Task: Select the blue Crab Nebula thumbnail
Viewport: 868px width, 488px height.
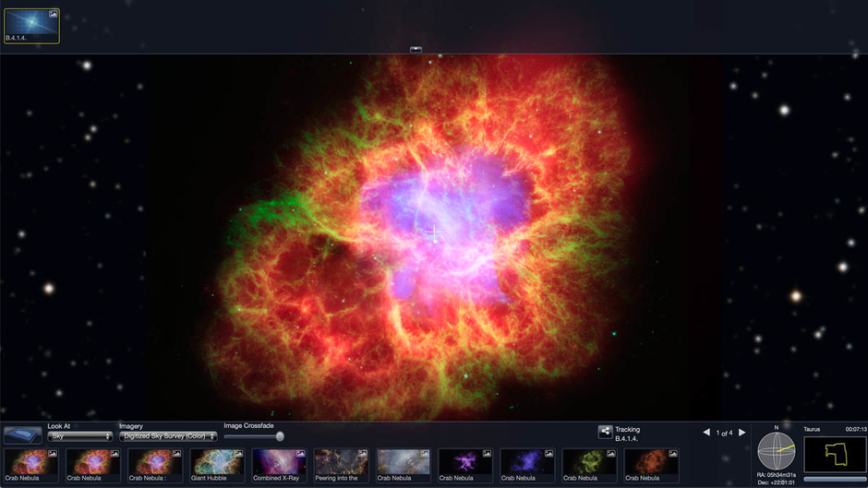Action: (526, 465)
